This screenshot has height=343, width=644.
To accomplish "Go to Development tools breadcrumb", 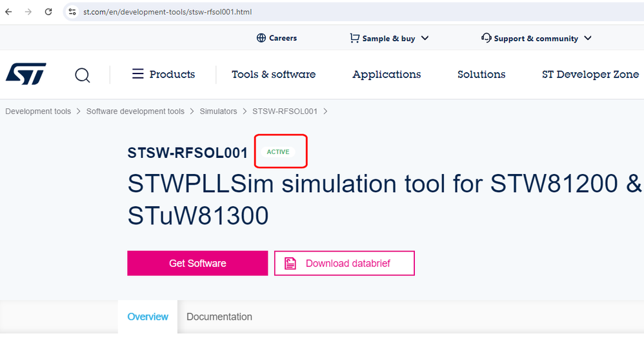I will pos(38,112).
